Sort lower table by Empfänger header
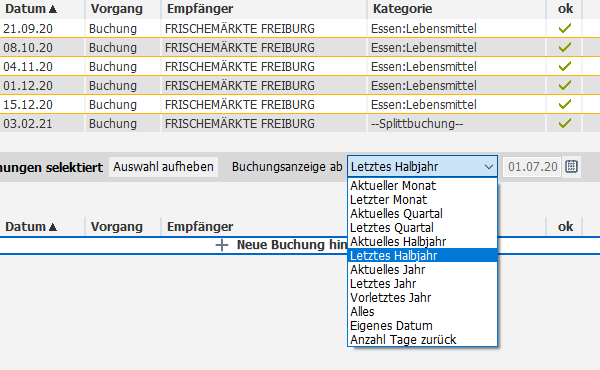The width and height of the screenshot is (600, 370). pyautogui.click(x=200, y=227)
